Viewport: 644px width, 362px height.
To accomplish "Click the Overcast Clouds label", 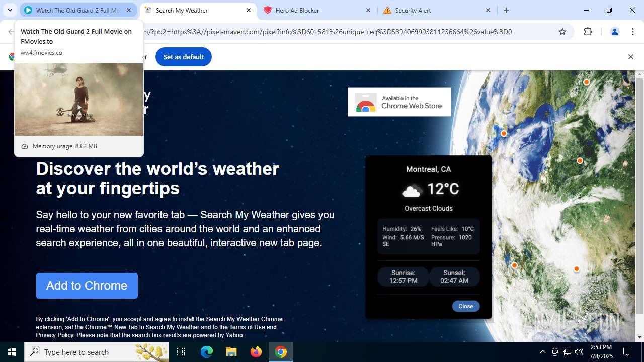I will (x=429, y=208).
